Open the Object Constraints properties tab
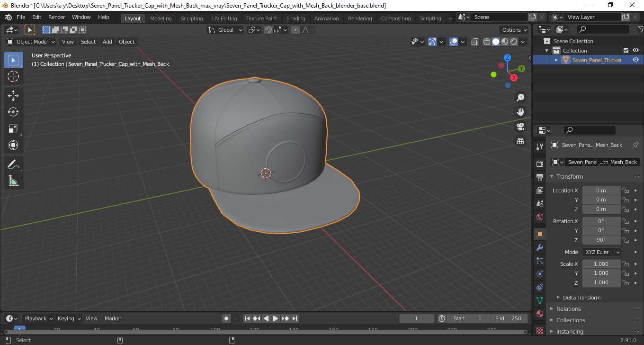 [539, 287]
